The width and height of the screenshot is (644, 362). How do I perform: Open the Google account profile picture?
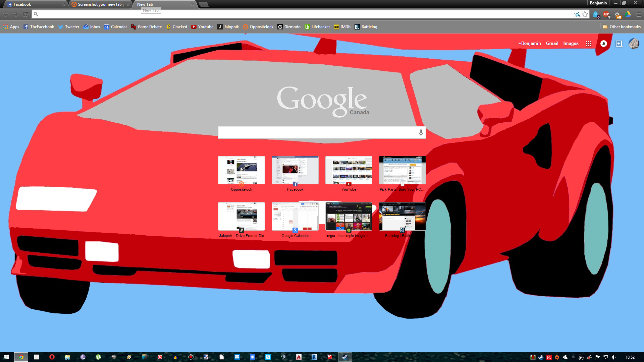[634, 44]
